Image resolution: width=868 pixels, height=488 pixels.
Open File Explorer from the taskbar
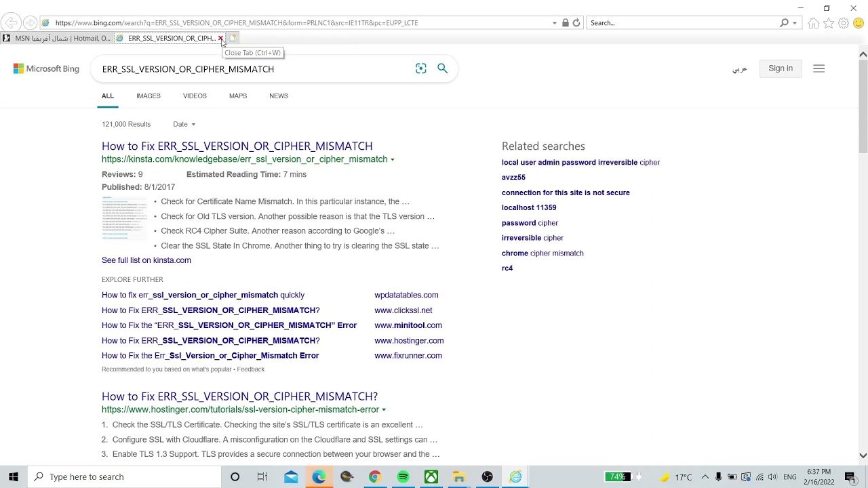click(x=459, y=476)
